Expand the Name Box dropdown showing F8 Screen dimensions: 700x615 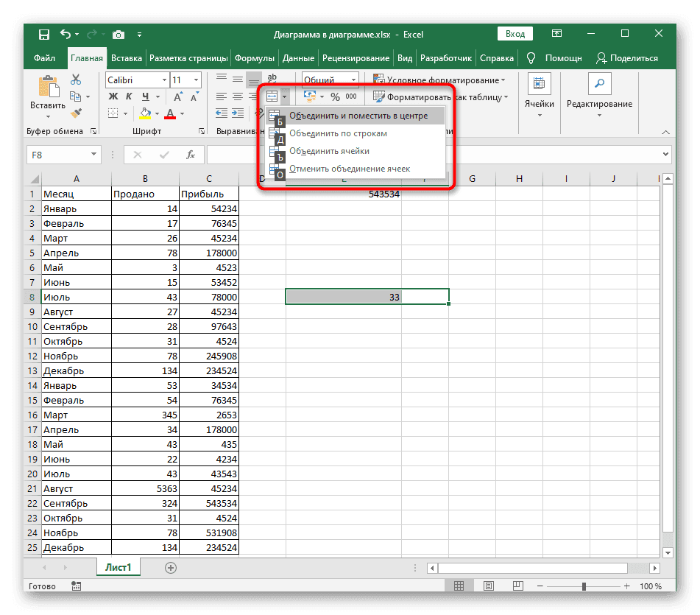[94, 155]
